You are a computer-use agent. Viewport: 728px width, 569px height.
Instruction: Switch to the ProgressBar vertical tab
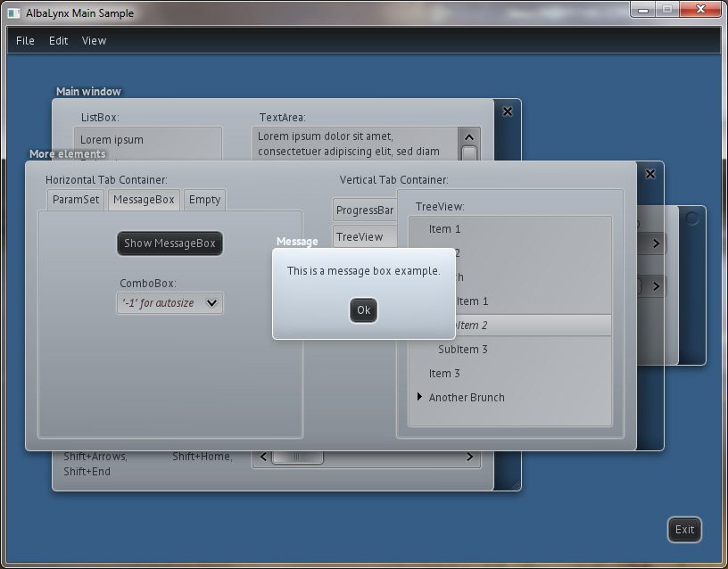(x=364, y=210)
